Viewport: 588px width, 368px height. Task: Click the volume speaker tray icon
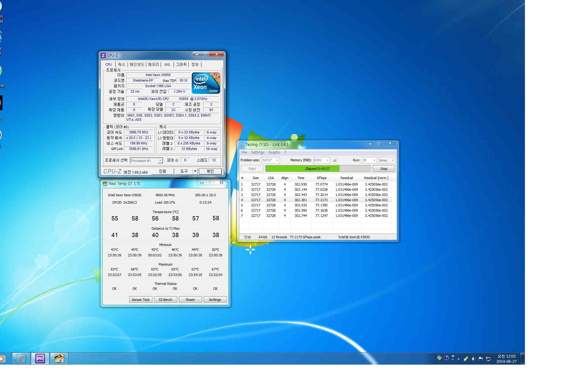click(x=473, y=358)
